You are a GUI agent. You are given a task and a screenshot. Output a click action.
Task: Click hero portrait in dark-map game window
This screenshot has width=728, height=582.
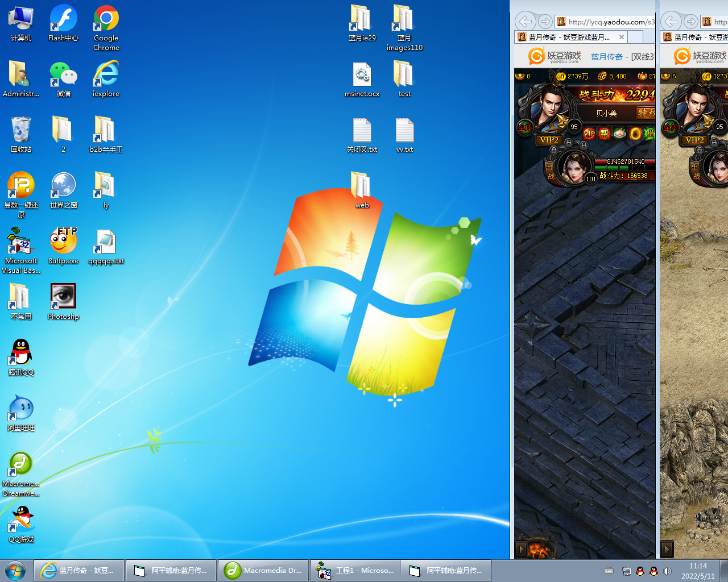point(549,108)
